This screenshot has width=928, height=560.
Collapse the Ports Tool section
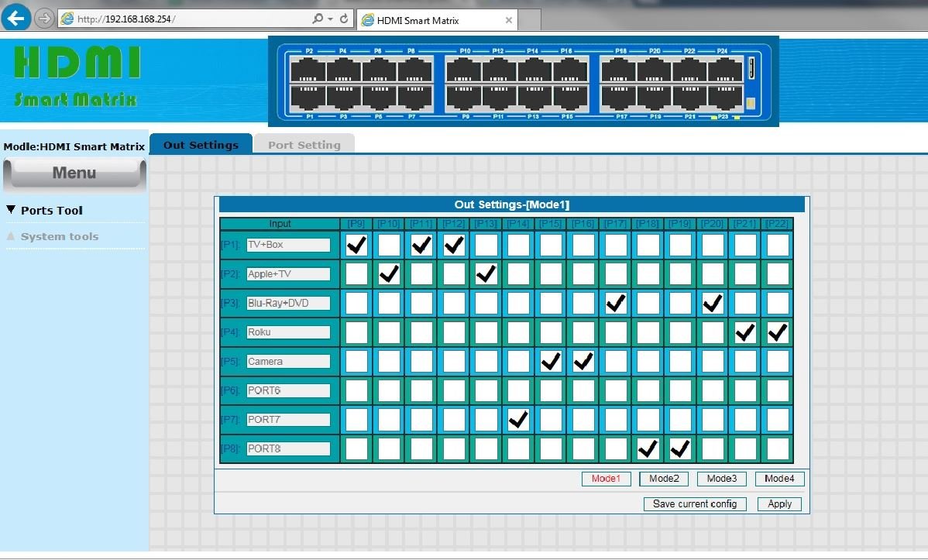[51, 211]
